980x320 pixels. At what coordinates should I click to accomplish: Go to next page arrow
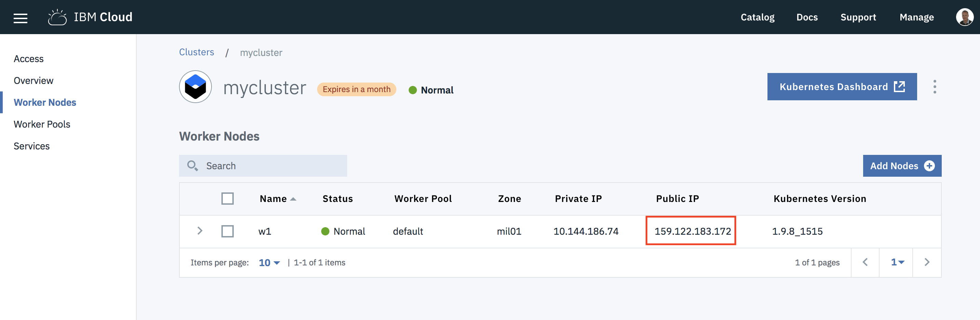(x=927, y=262)
